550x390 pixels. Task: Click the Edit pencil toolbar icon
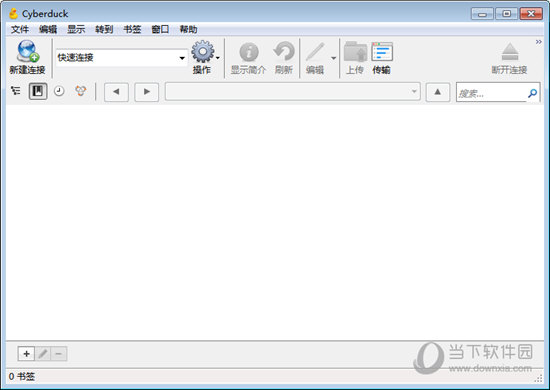click(315, 52)
